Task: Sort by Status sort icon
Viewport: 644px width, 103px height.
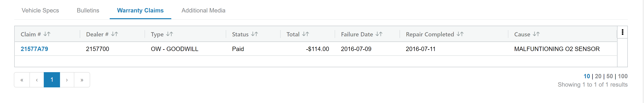Action: tap(254, 34)
